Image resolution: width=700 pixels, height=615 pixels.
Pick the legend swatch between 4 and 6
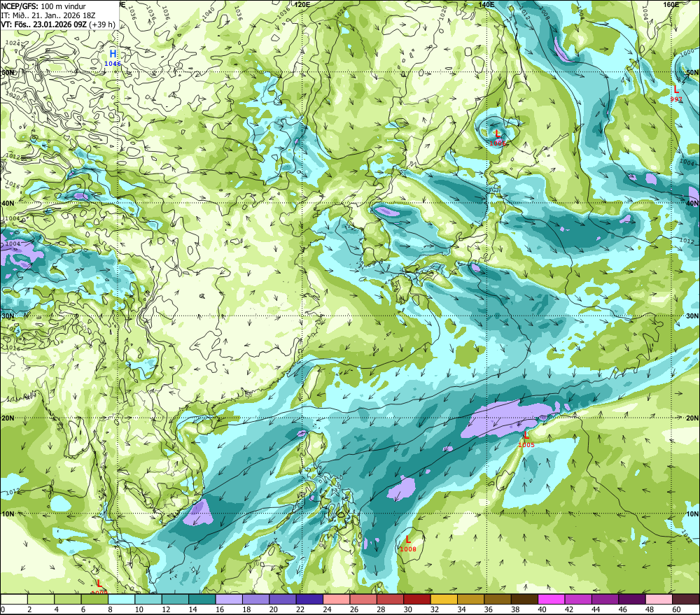pos(67,599)
